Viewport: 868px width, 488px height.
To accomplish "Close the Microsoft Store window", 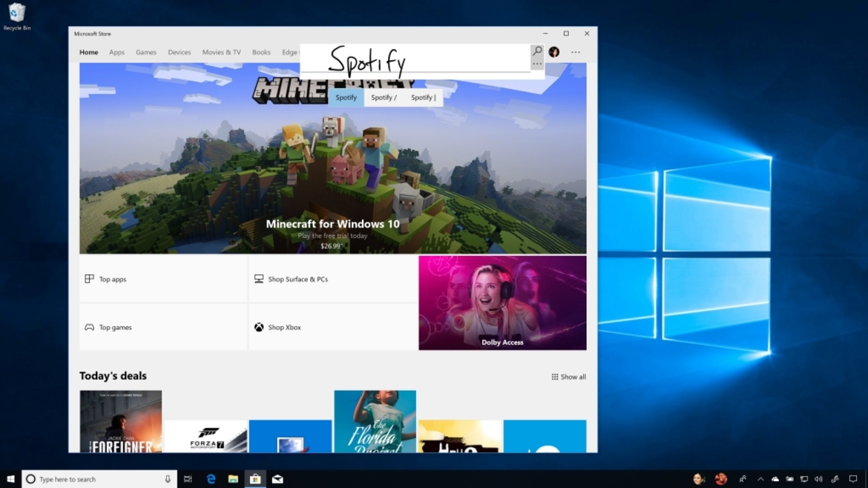I will pos(587,34).
